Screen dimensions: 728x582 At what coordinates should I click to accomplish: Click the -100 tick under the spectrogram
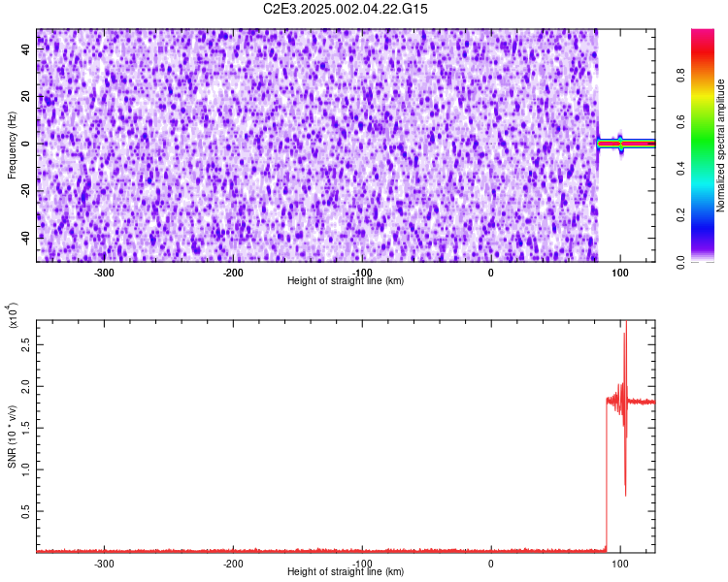pyautogui.click(x=362, y=273)
